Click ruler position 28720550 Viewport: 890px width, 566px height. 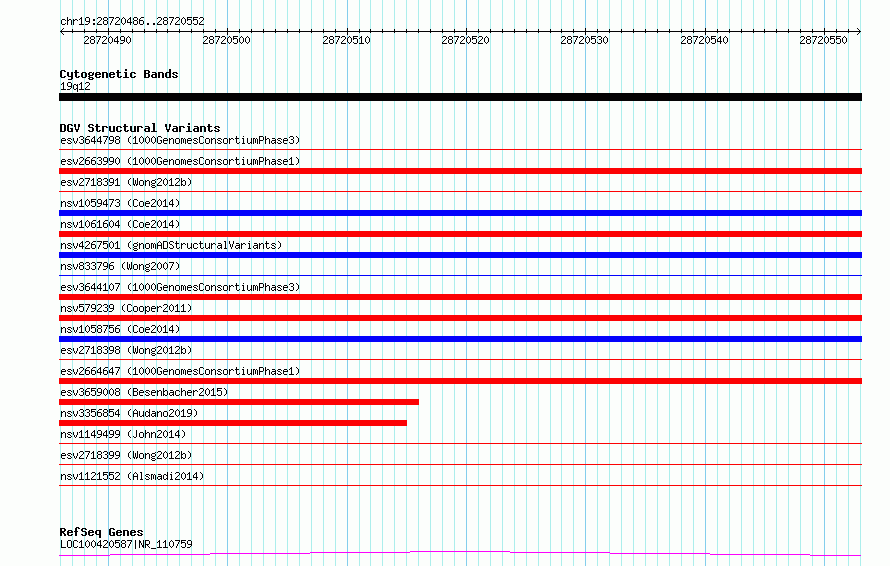824,40
